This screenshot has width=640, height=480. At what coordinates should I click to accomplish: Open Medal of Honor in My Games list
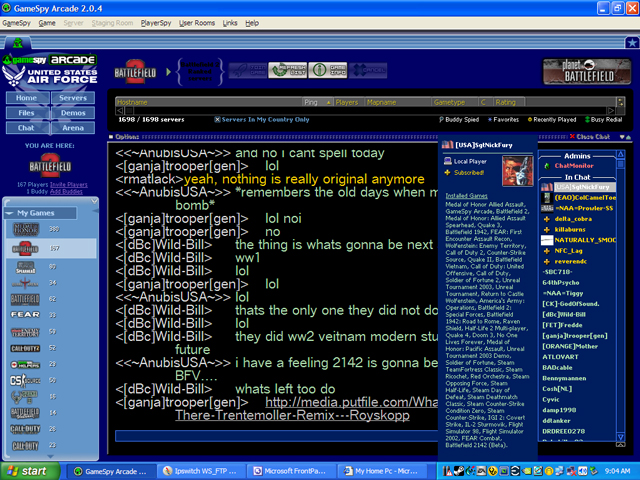coord(25,229)
